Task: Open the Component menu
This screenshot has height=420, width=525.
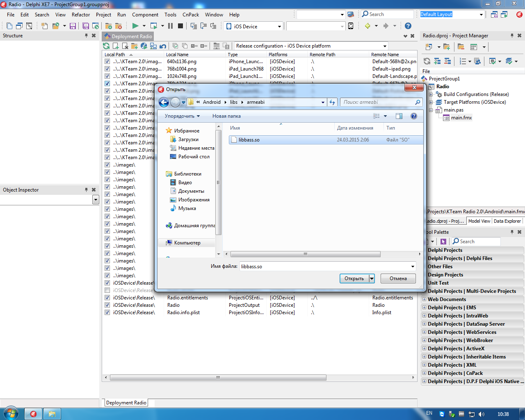Action: coord(145,14)
